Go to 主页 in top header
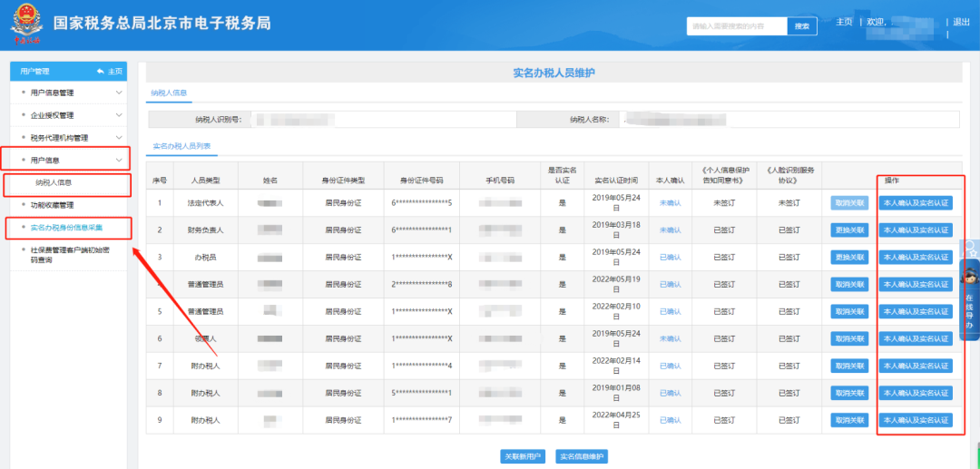 coord(844,22)
